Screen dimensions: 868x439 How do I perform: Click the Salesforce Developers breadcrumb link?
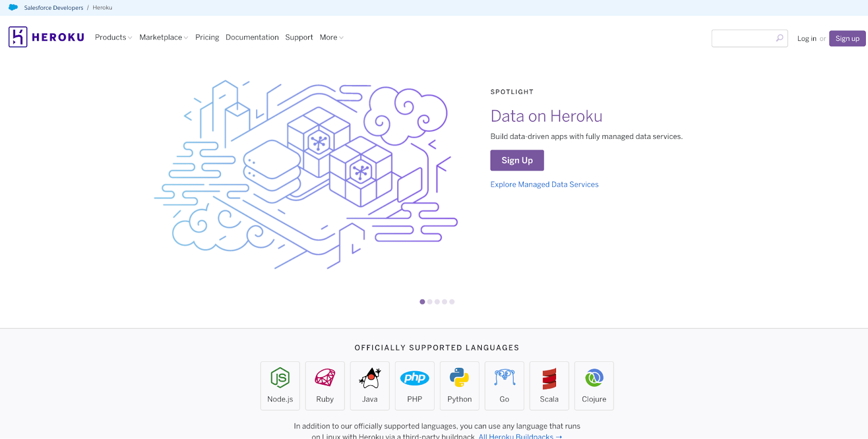tap(54, 8)
